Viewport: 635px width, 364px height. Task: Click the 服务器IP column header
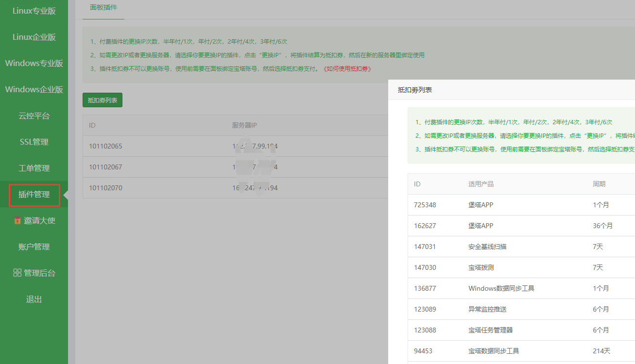coord(244,125)
